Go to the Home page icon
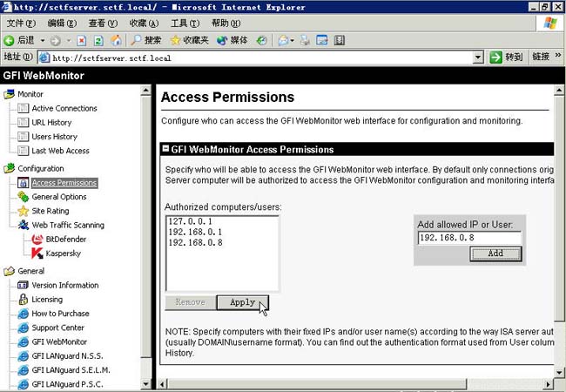Viewport: 566px width, 392px height. (x=116, y=40)
